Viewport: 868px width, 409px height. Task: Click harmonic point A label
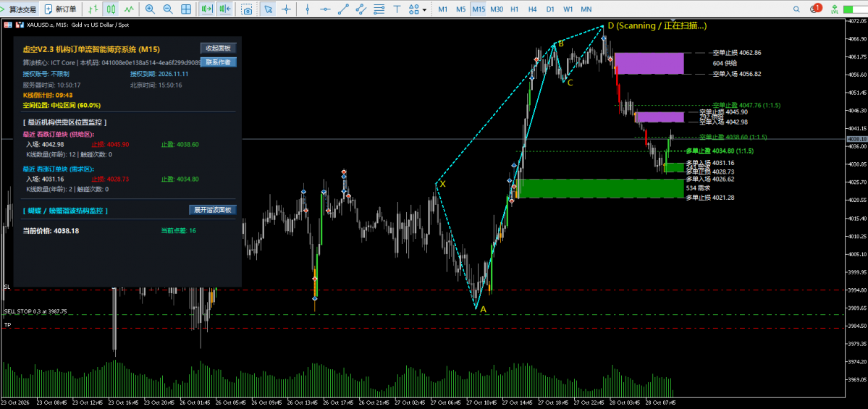coord(484,309)
